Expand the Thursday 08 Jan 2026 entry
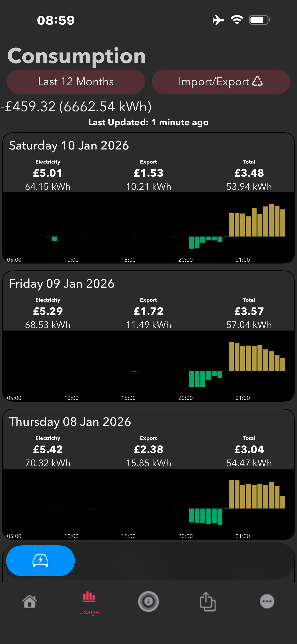297x644 pixels. [148, 474]
